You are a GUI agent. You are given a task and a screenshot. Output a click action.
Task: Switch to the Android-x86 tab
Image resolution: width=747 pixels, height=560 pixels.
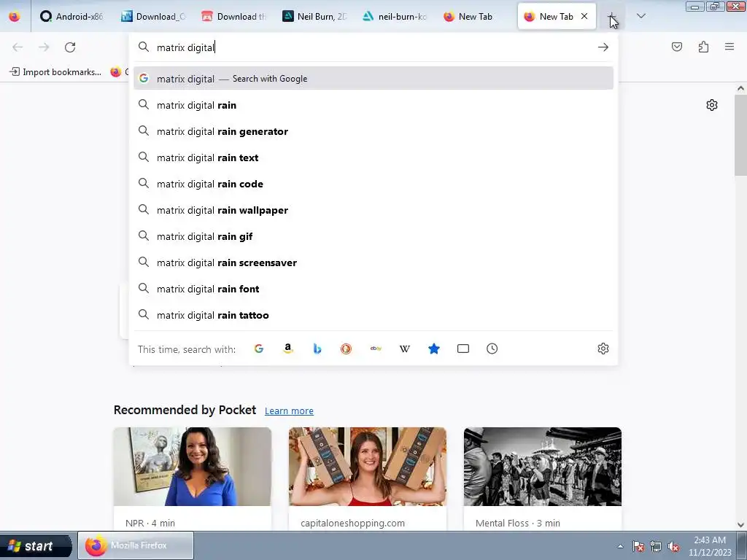[x=71, y=16]
